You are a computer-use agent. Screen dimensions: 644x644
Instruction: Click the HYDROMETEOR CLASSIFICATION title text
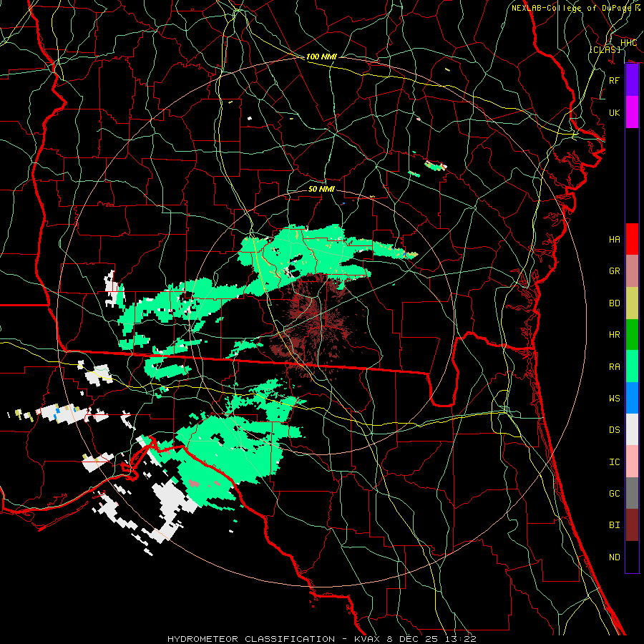[251, 639]
